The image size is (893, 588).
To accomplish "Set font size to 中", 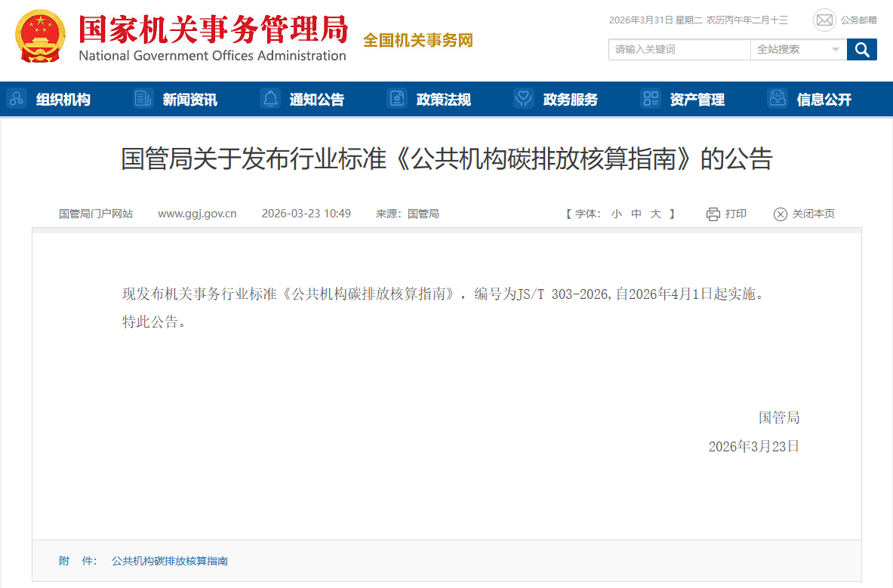I will click(636, 214).
